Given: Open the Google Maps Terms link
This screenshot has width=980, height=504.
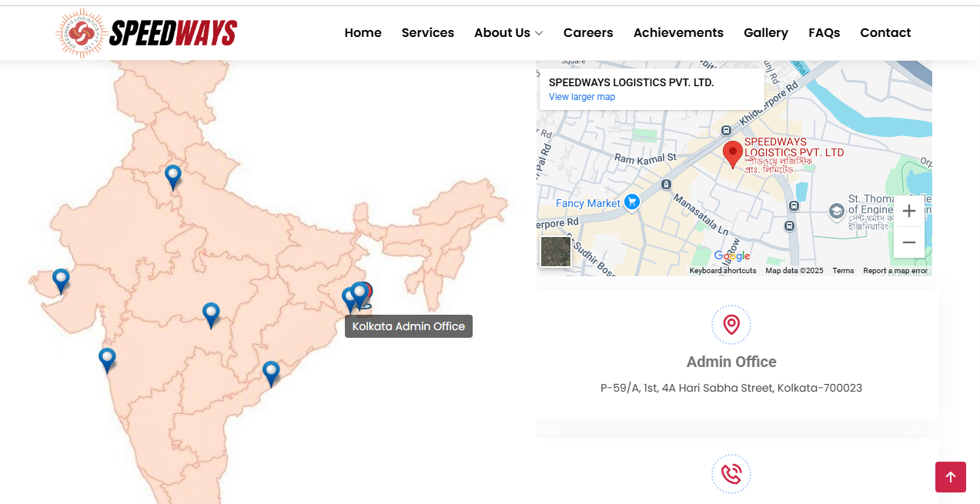Looking at the screenshot, I should (x=843, y=271).
